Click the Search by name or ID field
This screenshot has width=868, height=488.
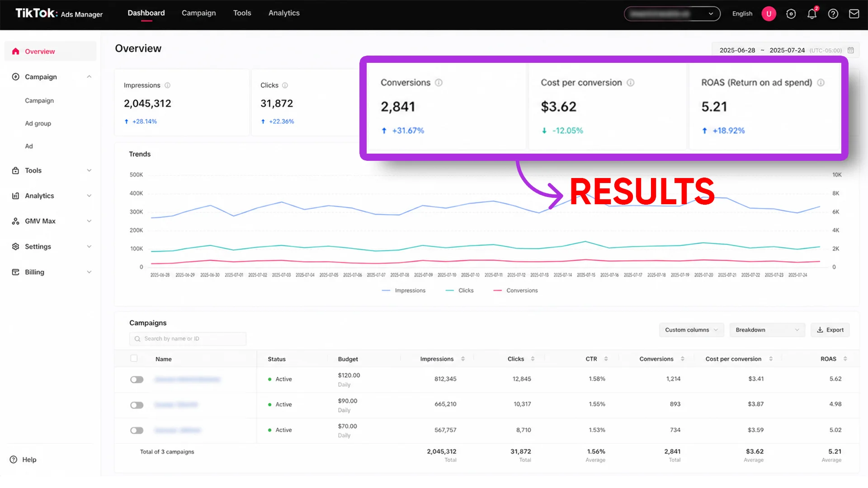(188, 339)
